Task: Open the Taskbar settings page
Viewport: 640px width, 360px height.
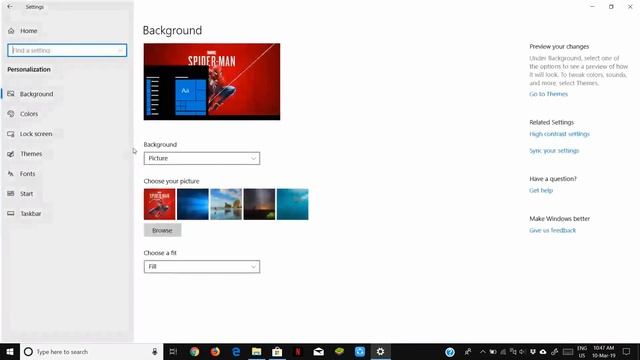Action: point(31,213)
